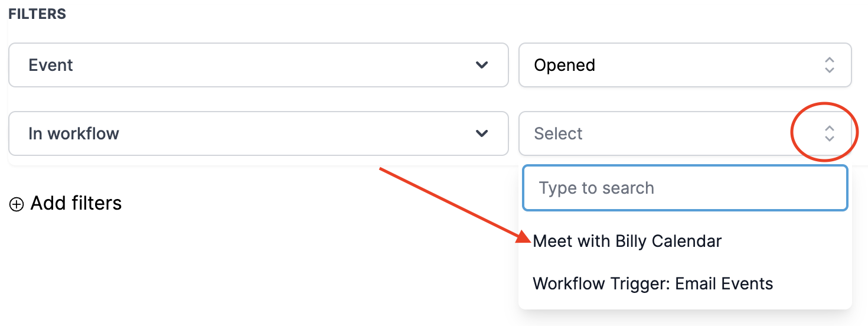
Task: Click the chevron arrow in In workflow dropdown
Action: click(482, 133)
